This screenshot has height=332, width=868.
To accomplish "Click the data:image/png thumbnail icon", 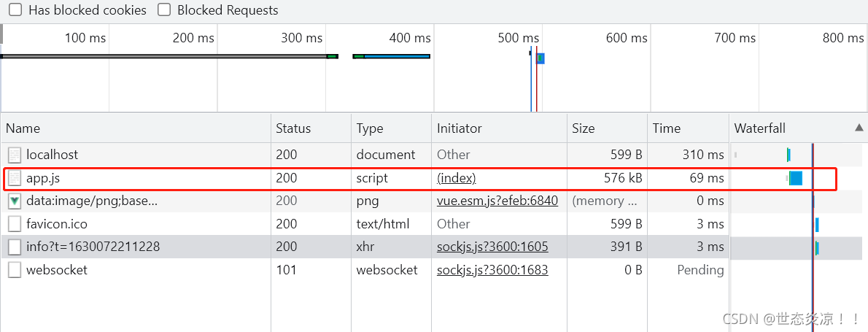I will [x=15, y=201].
